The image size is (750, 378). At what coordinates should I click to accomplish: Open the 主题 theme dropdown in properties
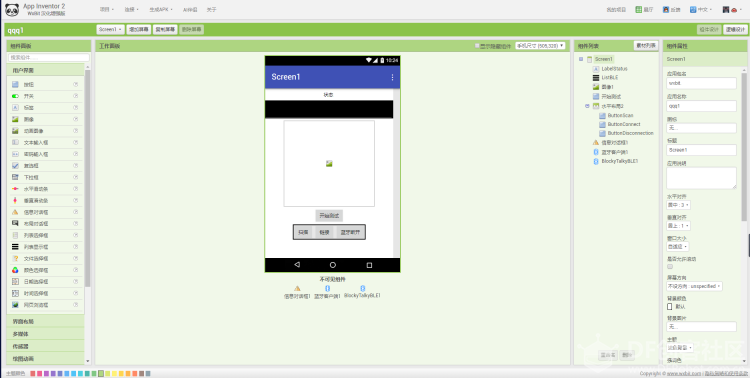[680, 348]
